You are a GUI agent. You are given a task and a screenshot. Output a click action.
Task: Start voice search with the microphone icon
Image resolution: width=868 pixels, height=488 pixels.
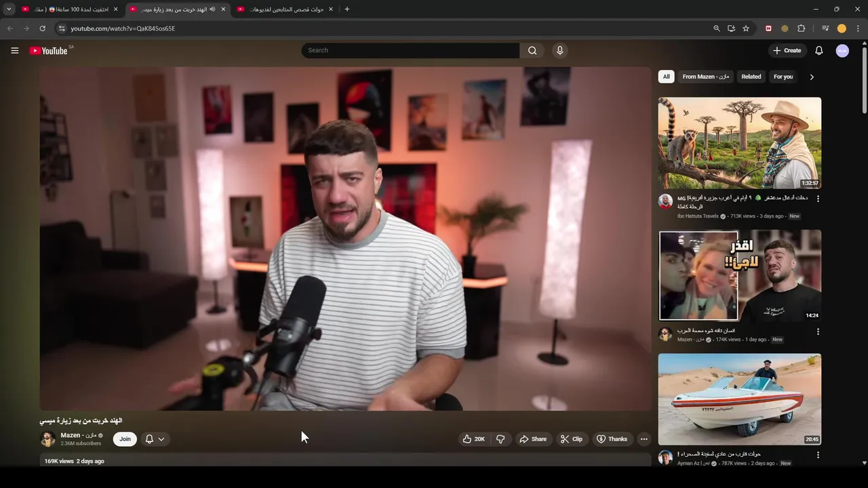559,50
